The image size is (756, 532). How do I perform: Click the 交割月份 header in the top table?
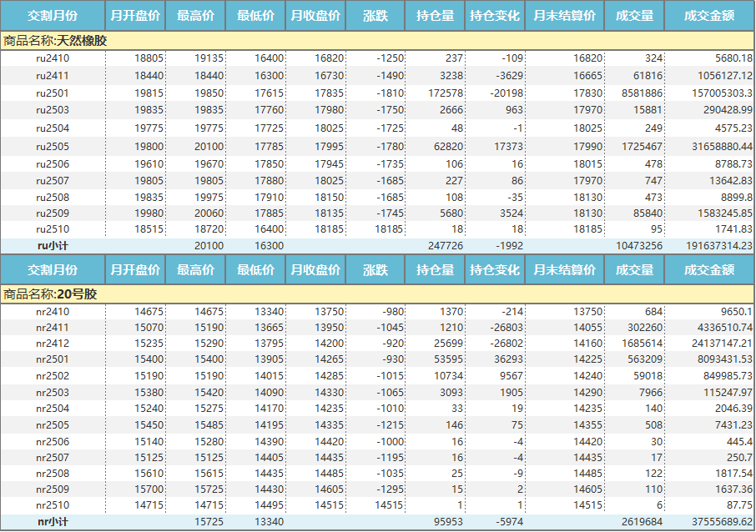click(53, 16)
